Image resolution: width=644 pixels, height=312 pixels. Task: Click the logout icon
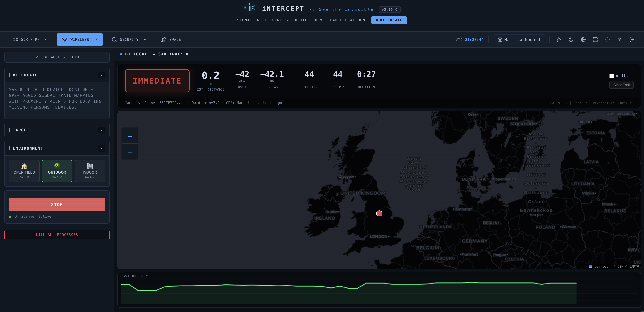click(632, 40)
